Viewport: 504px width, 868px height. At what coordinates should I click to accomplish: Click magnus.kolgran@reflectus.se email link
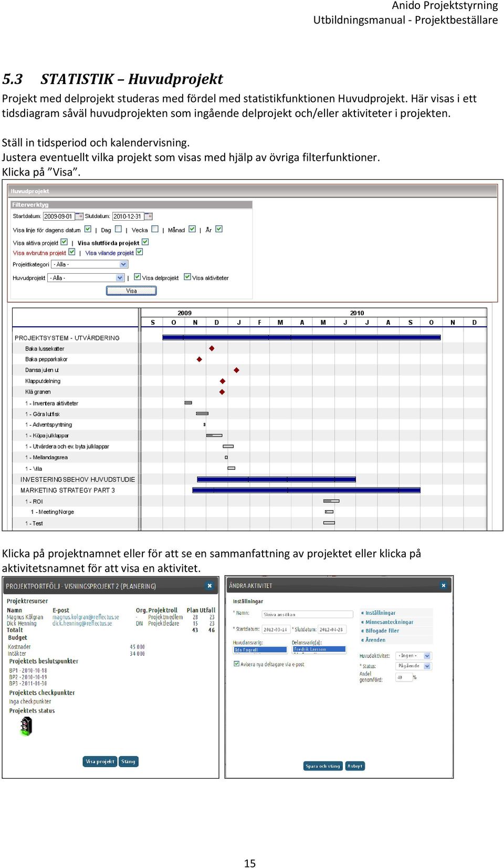point(86,617)
